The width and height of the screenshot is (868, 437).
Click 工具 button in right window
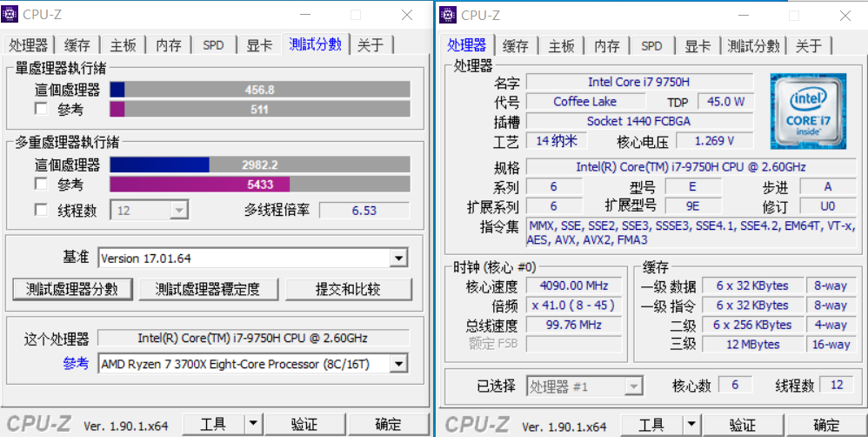651,425
